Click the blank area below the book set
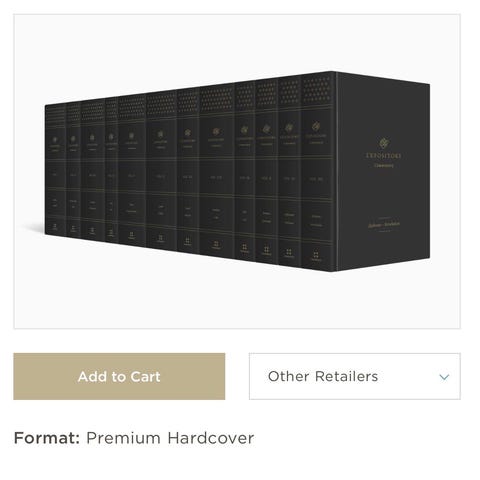 tap(237, 300)
